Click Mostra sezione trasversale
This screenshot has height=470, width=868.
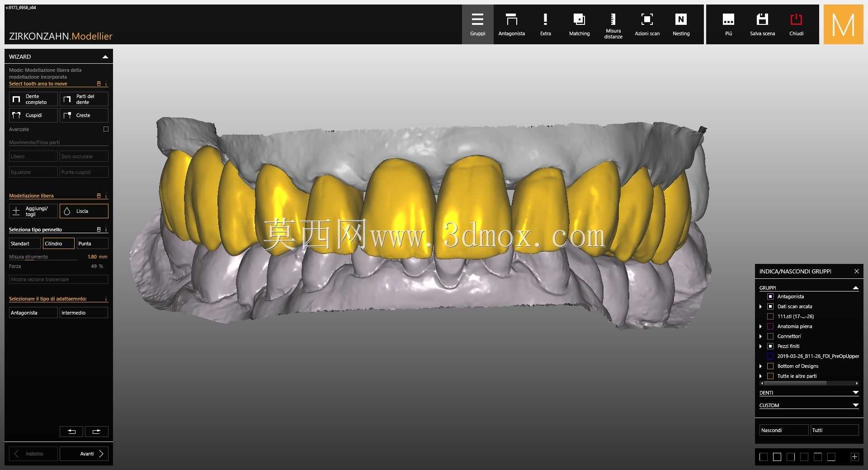coord(59,279)
